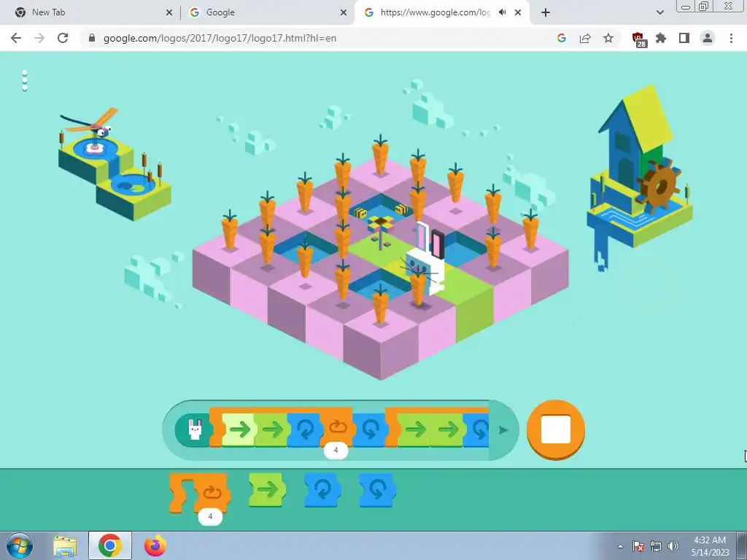
Task: Select the second forward arrow in first loop
Action: [272, 430]
